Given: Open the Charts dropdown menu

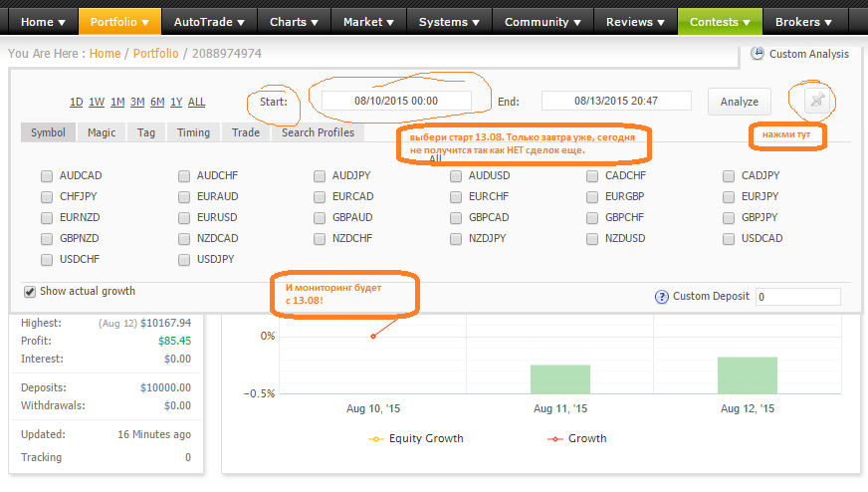Looking at the screenshot, I should pyautogui.click(x=294, y=22).
